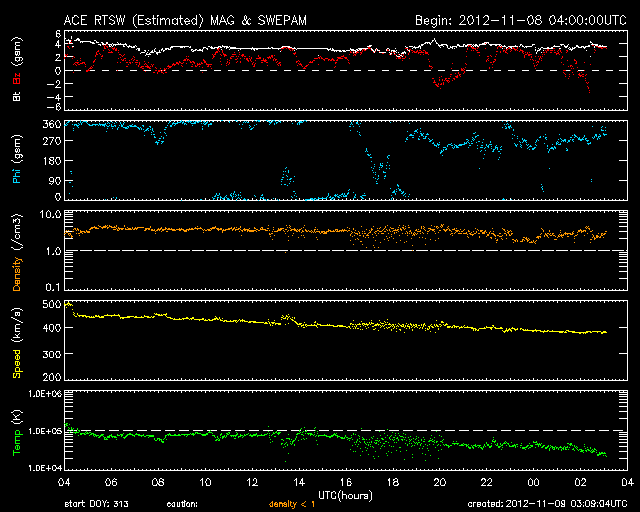The width and height of the screenshot is (640, 512).
Task: Click the "-2" tick on the Bt Bz axis
Action: coord(55,84)
